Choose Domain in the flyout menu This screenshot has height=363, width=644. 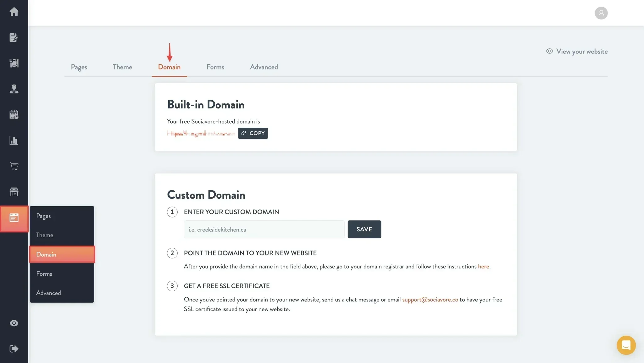pos(62,254)
